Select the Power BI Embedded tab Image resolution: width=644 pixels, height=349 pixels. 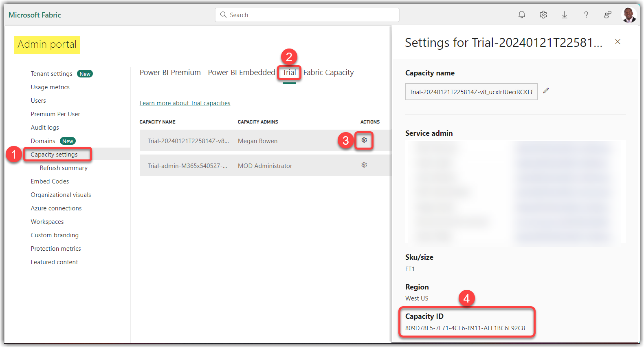pos(242,73)
